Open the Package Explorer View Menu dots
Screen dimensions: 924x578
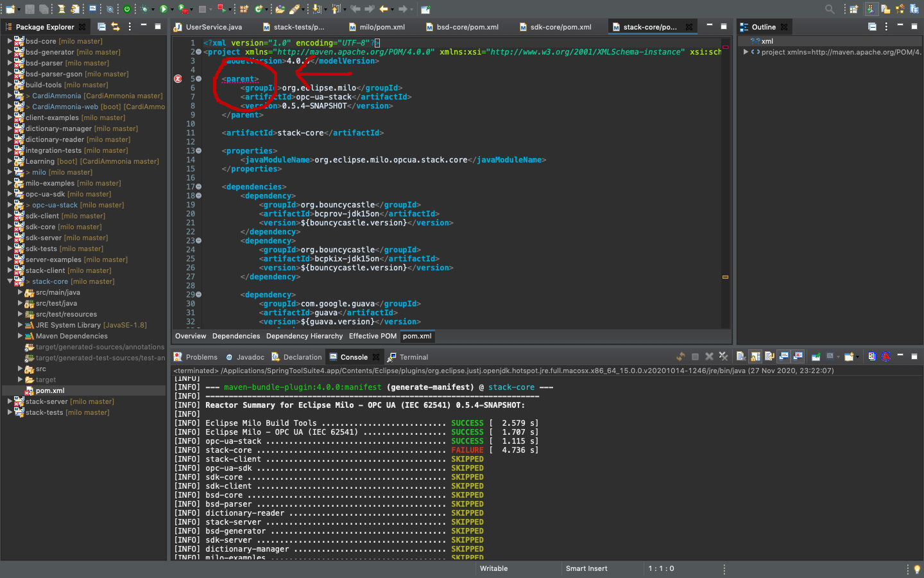pyautogui.click(x=130, y=27)
